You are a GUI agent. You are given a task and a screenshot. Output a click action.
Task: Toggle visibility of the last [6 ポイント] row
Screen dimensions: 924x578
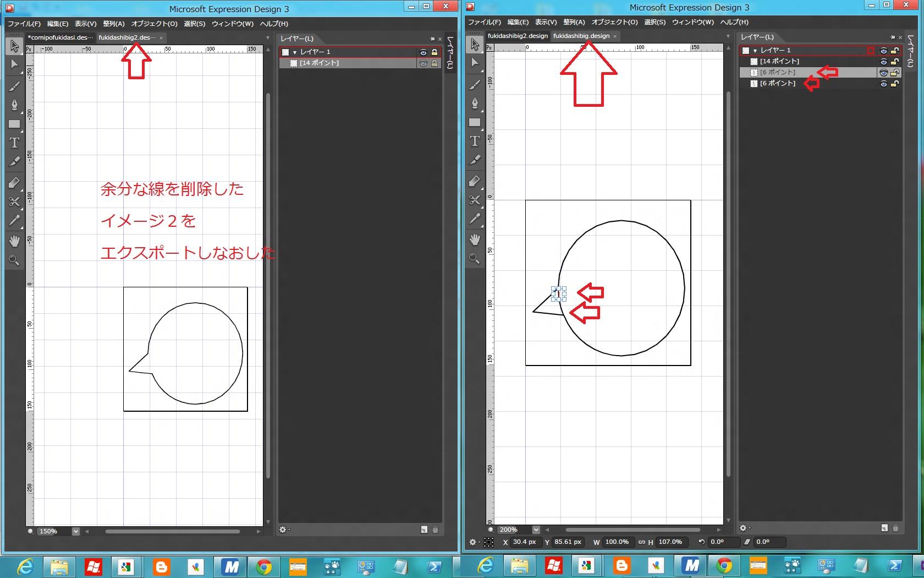point(884,84)
